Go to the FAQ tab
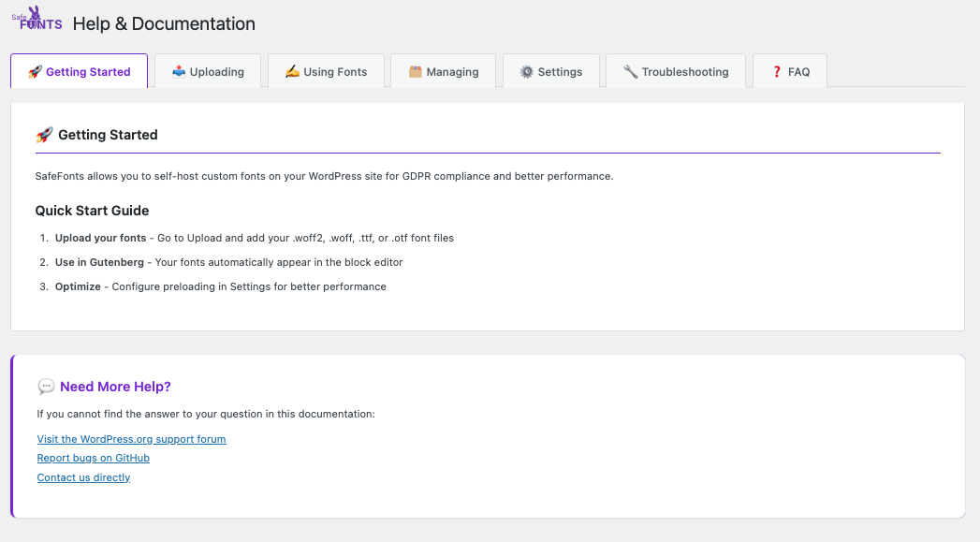The height and width of the screenshot is (542, 980). pyautogui.click(x=789, y=70)
